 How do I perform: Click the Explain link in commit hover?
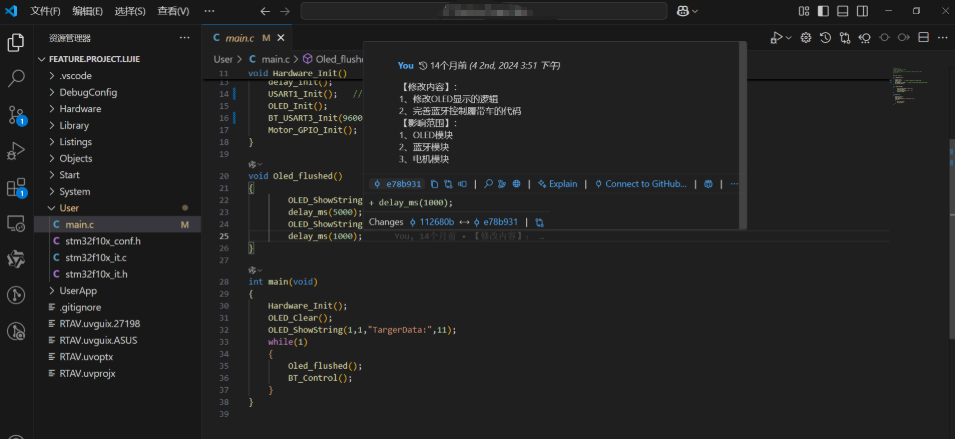click(x=557, y=184)
